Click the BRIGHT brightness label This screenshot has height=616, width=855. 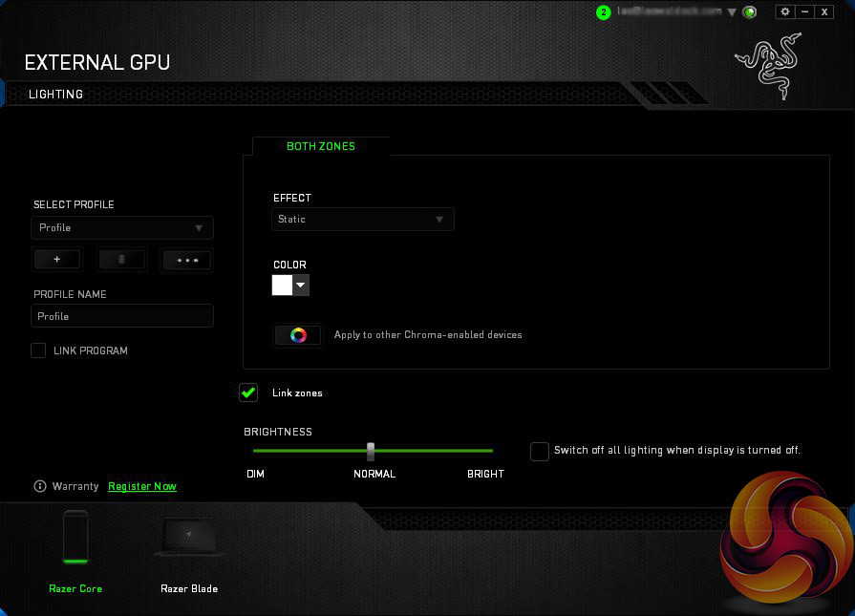pos(485,474)
